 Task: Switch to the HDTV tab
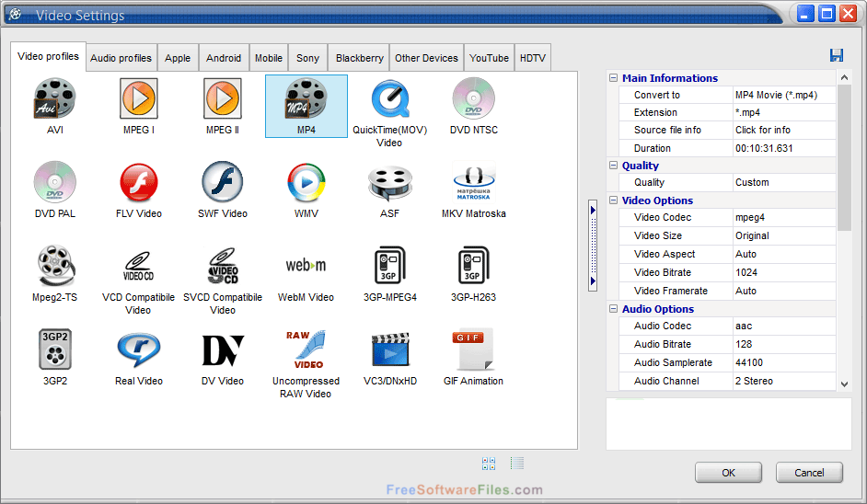point(533,58)
